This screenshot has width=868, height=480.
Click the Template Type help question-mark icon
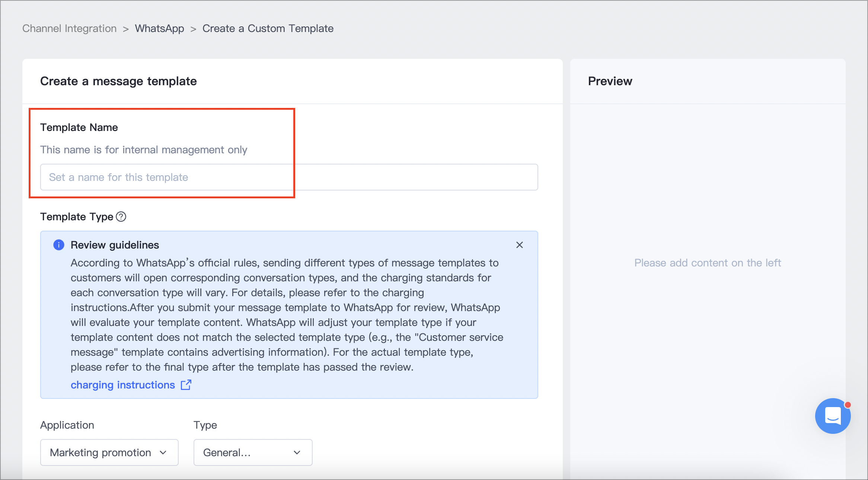pyautogui.click(x=121, y=217)
